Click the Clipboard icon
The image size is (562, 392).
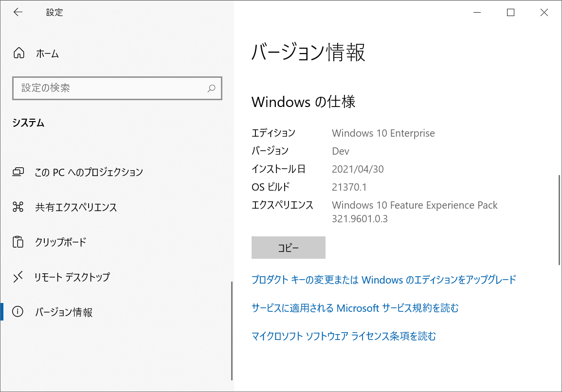[18, 242]
